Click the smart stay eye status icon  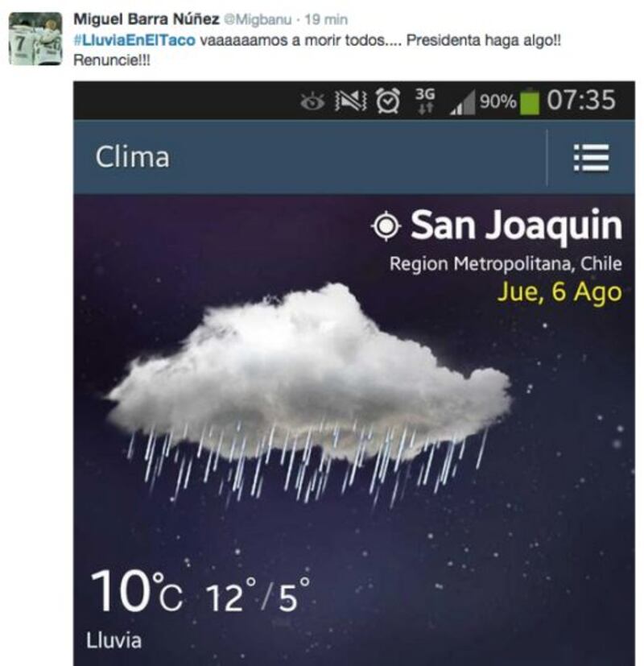point(312,101)
